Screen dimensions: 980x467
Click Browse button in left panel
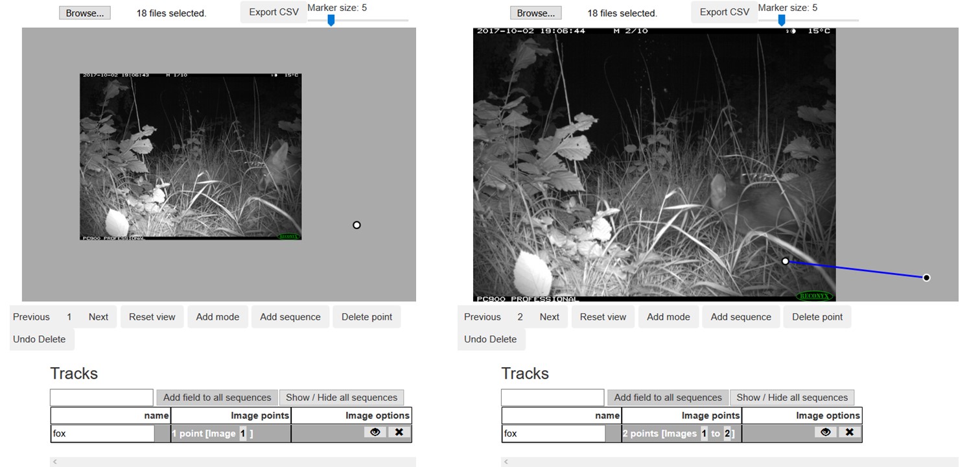pyautogui.click(x=85, y=13)
